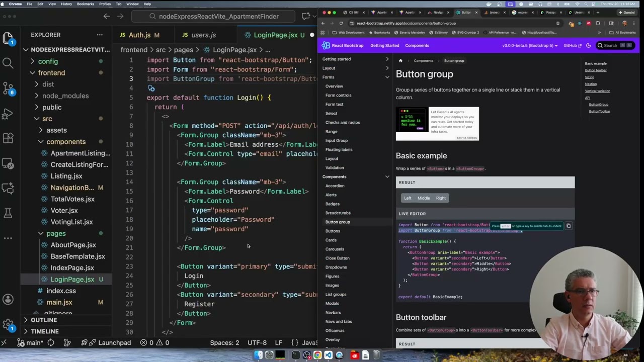Open remote window button in status bar

click(x=5, y=343)
